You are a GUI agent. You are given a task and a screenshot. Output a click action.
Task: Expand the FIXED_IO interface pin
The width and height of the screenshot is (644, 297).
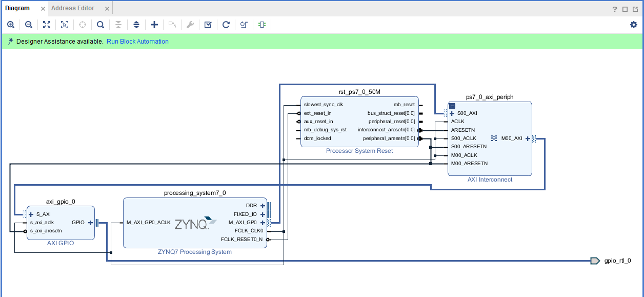263,214
